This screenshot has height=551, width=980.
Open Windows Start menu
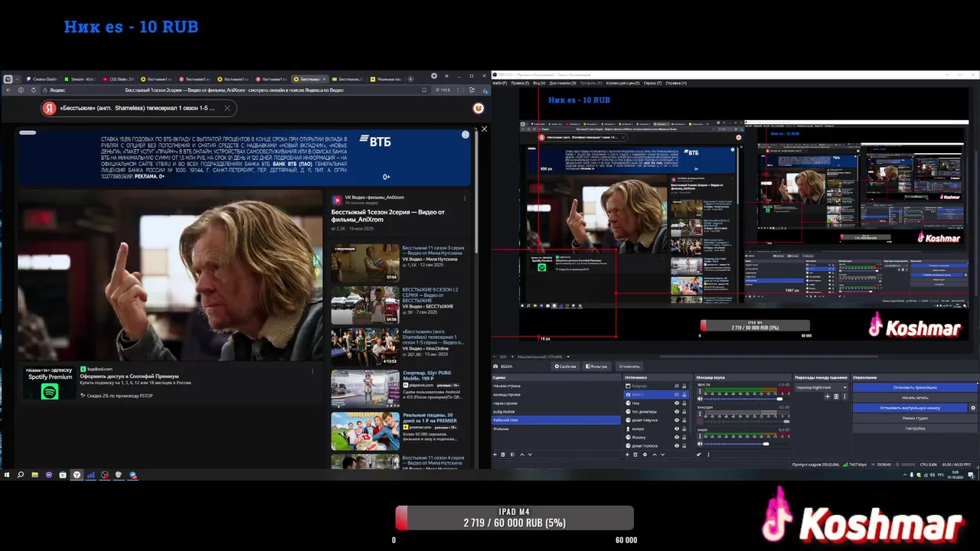(7, 474)
